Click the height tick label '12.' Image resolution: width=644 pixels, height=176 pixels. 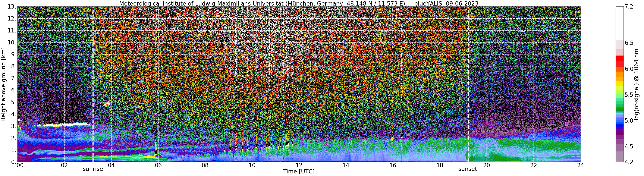[11, 19]
